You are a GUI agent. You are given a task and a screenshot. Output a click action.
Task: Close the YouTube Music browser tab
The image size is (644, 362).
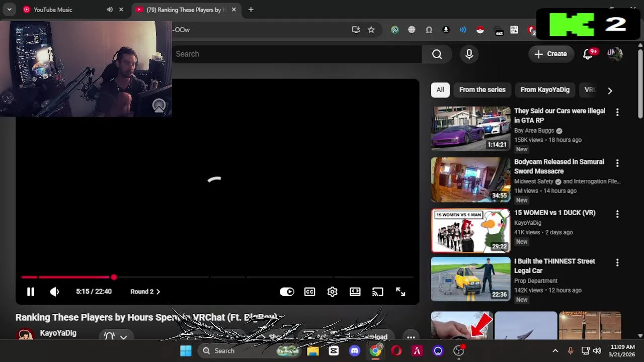coord(121,10)
